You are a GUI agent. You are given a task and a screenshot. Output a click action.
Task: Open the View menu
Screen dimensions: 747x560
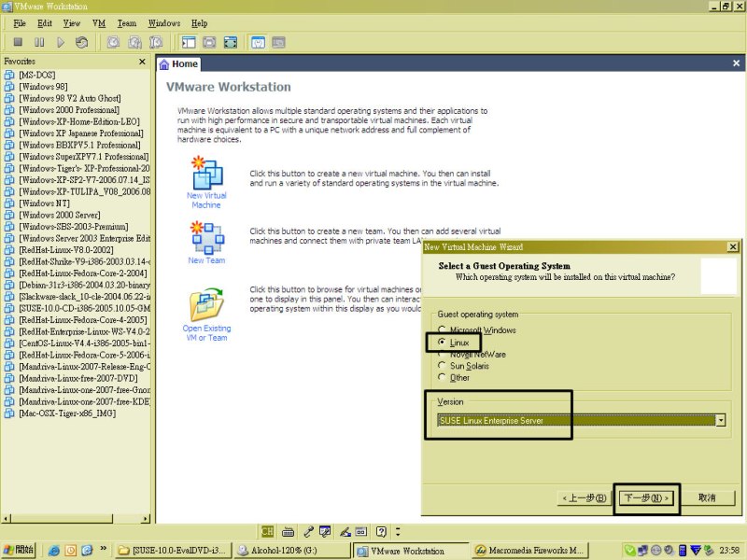[72, 23]
